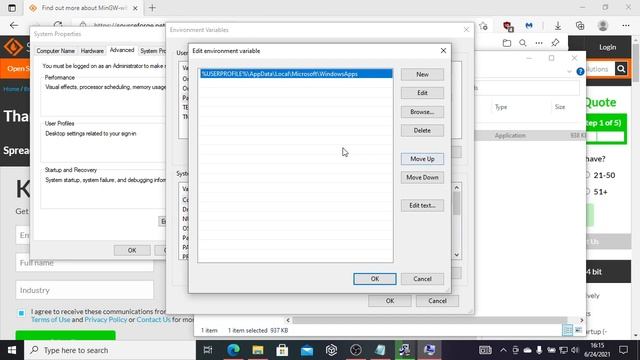Image resolution: width=640 pixels, height=360 pixels.
Task: Click the Full name input field
Action: tap(84, 264)
